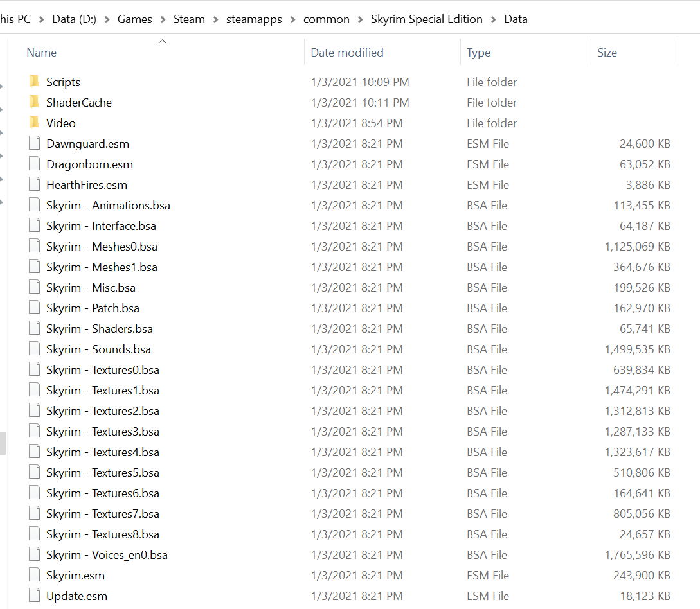Screen dimensions: 700x609
Task: Click the 63,052 KB size value
Action: tap(645, 164)
